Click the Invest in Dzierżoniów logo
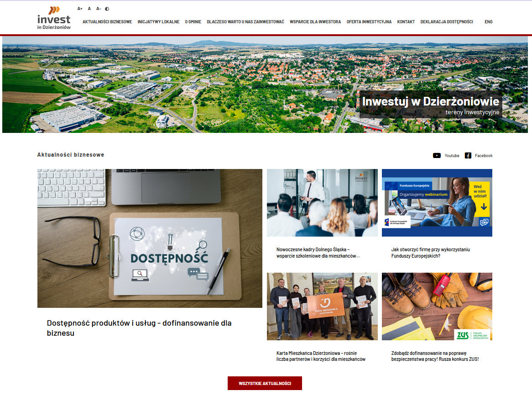 tap(54, 18)
